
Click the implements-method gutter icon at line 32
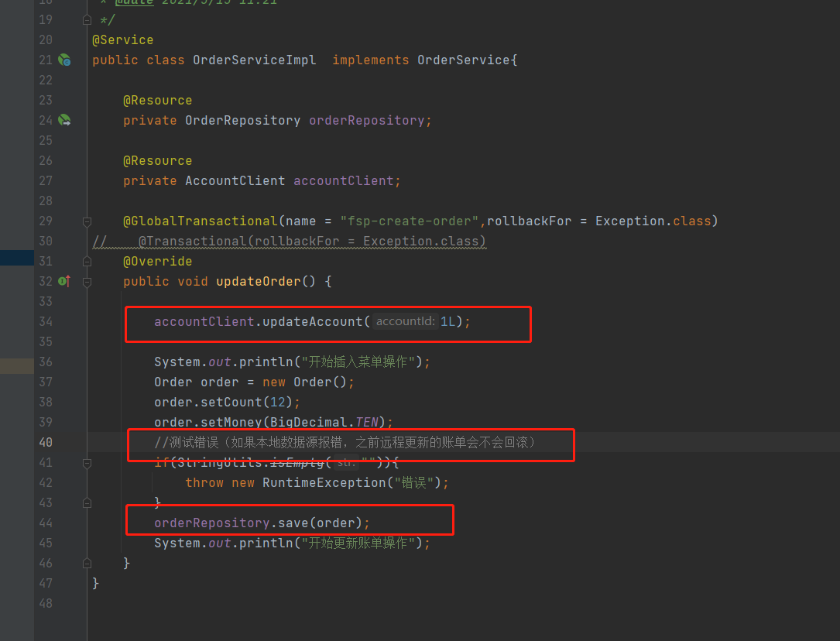pyautogui.click(x=64, y=281)
